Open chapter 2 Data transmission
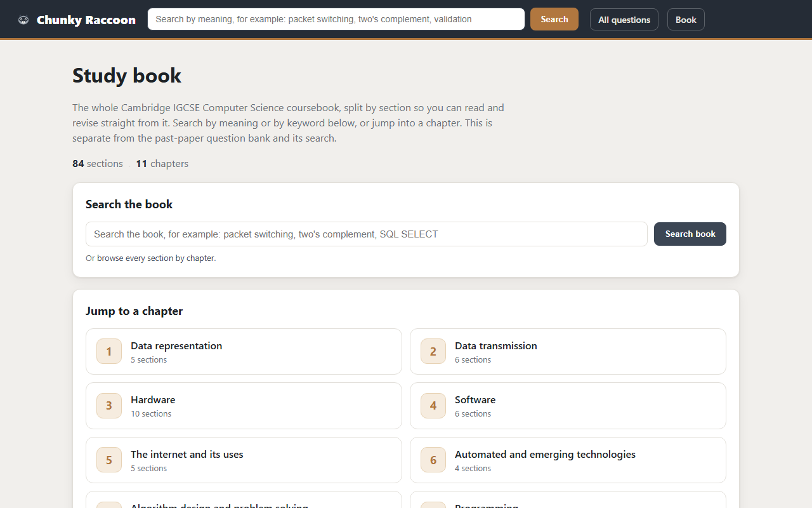The width and height of the screenshot is (812, 508). tap(568, 351)
